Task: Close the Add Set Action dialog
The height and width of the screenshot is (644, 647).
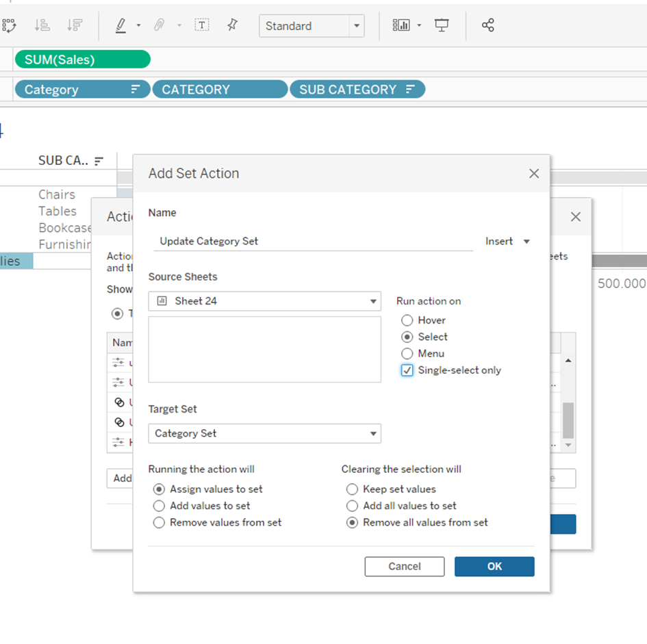Action: [x=534, y=174]
